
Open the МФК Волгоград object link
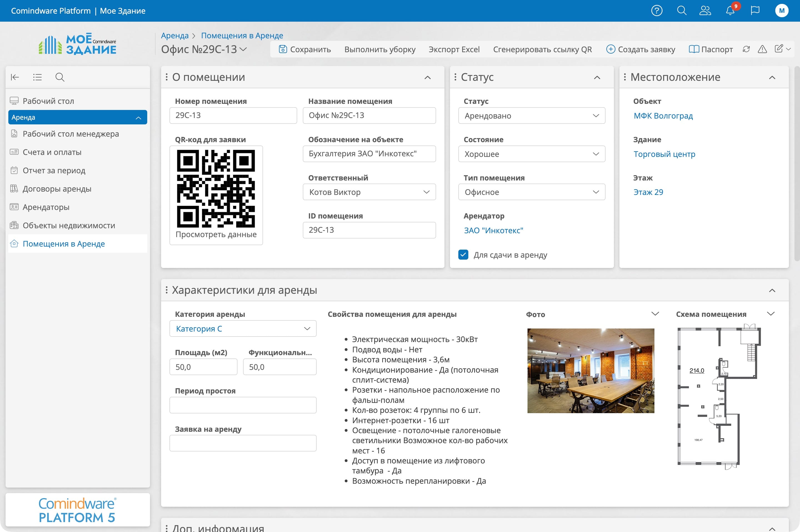pos(663,116)
